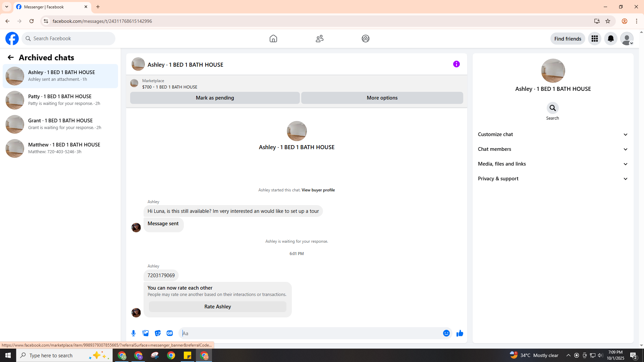Viewport: 644px width, 362px height.
Task: Open the archived chat with Grant
Action: click(60, 124)
